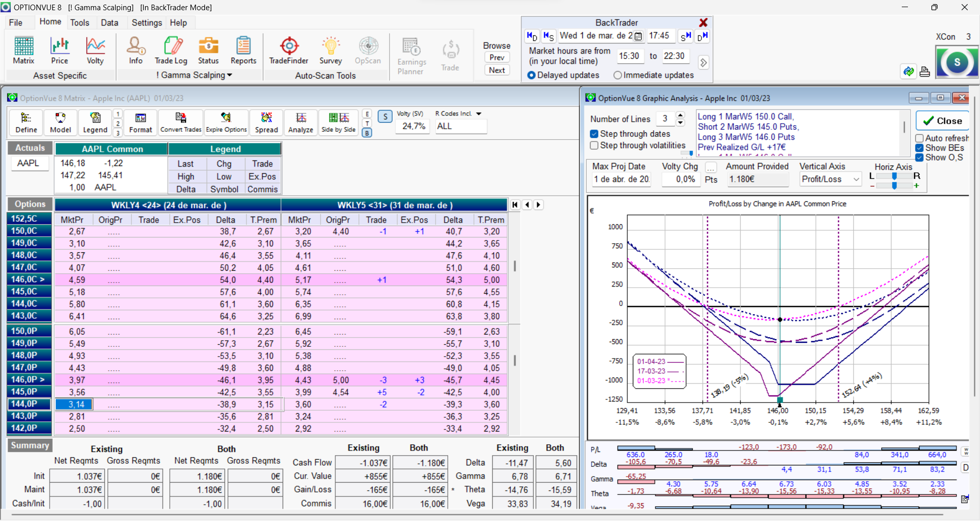
Task: Toggle Step through dates checkbox
Action: tap(594, 134)
